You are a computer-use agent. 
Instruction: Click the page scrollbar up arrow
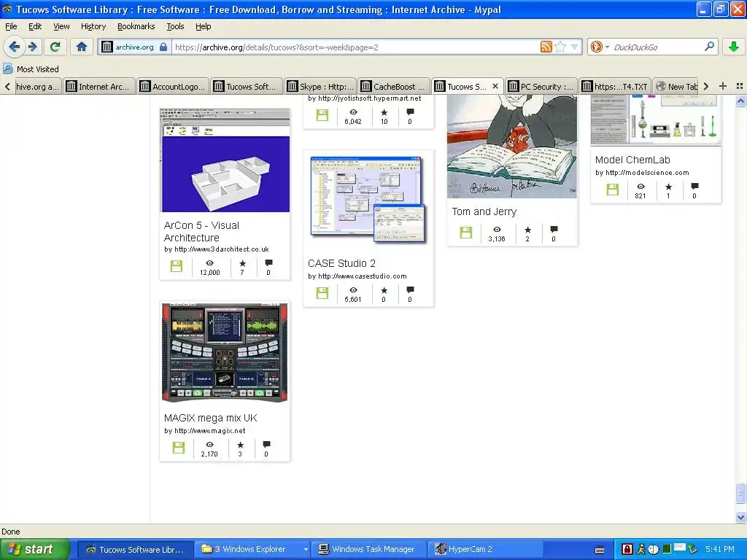click(740, 101)
